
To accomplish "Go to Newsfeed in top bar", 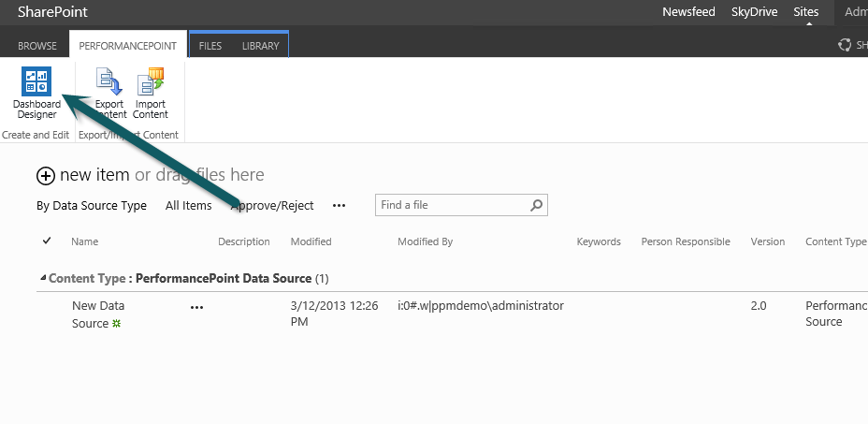I will [688, 11].
